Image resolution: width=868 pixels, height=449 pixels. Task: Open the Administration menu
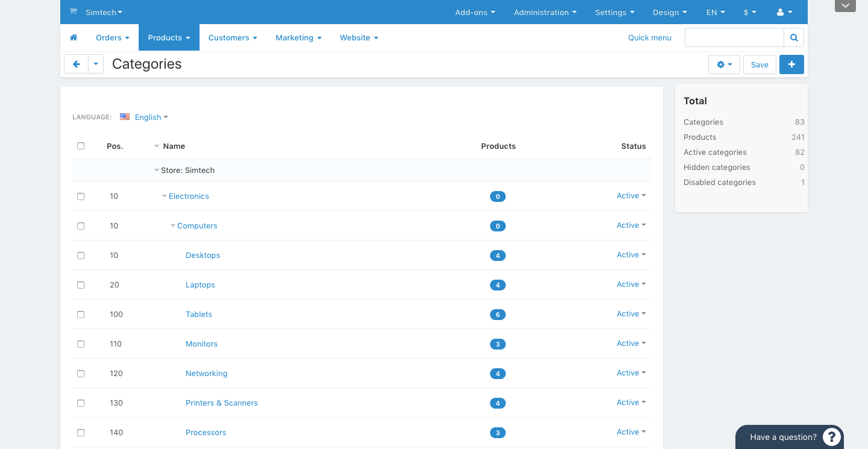tap(544, 11)
